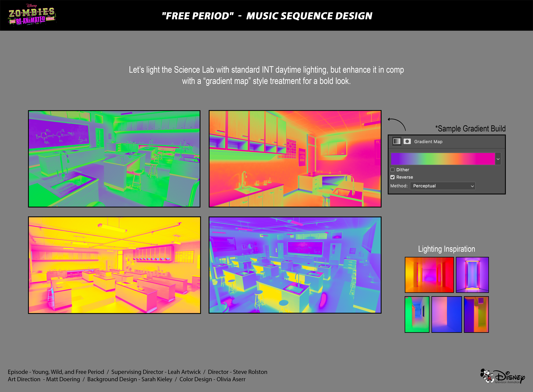
Task: Open the gradient preset picker arrow
Action: click(498, 159)
